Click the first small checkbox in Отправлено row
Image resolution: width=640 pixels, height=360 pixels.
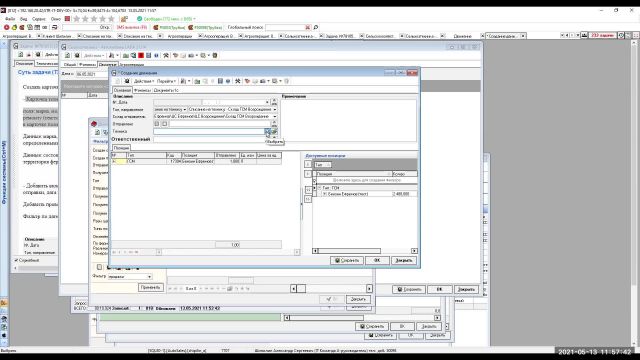157,124
